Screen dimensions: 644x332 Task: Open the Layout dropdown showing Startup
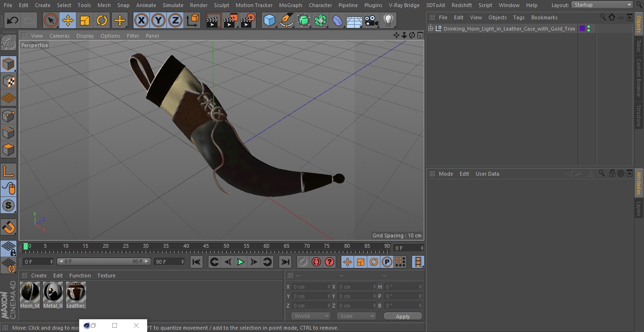pyautogui.click(x=602, y=5)
